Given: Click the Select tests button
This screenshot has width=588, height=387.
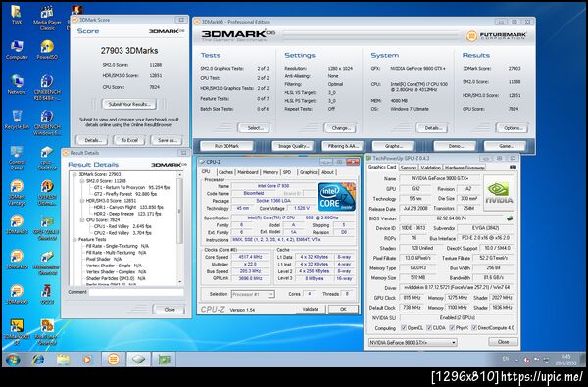Looking at the screenshot, I should (255, 128).
